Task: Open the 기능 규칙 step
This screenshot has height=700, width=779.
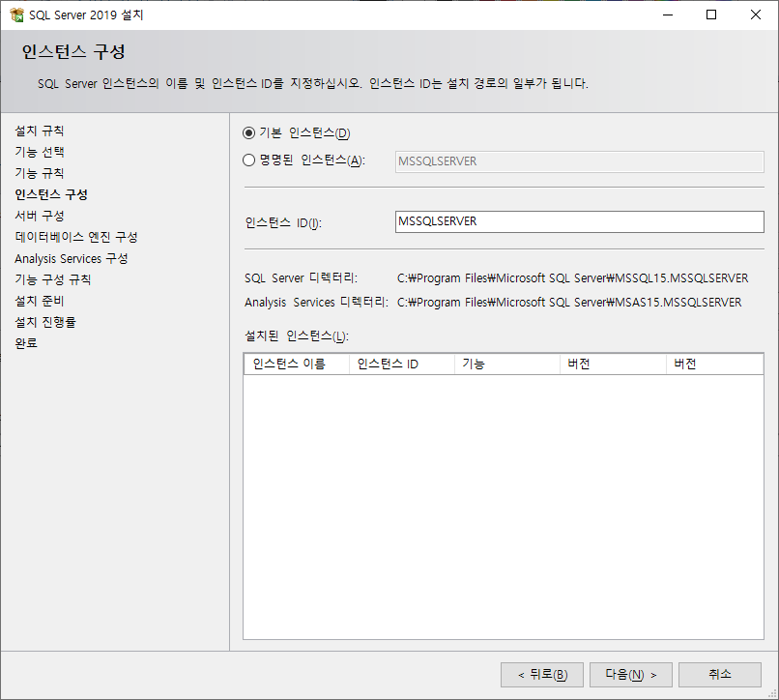Action: point(40,173)
